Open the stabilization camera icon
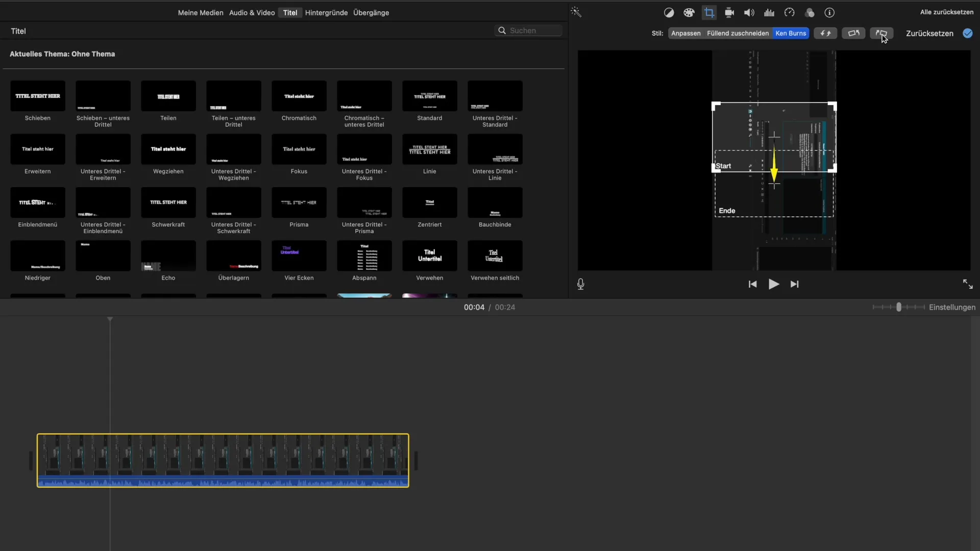 (x=729, y=13)
